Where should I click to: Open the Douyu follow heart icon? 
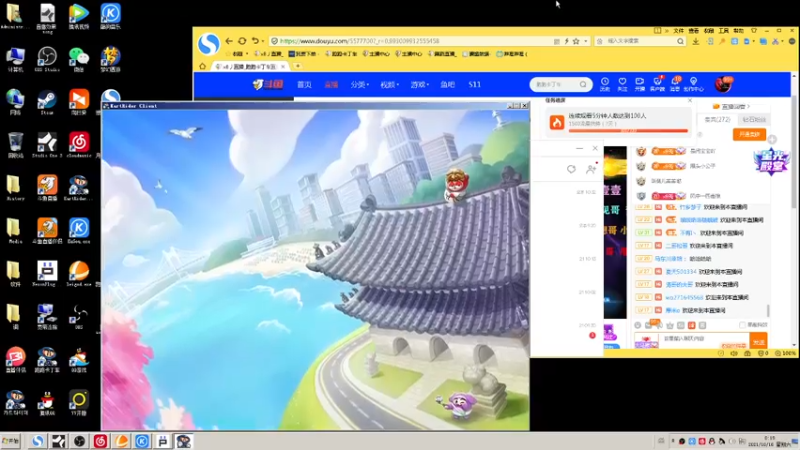point(622,84)
